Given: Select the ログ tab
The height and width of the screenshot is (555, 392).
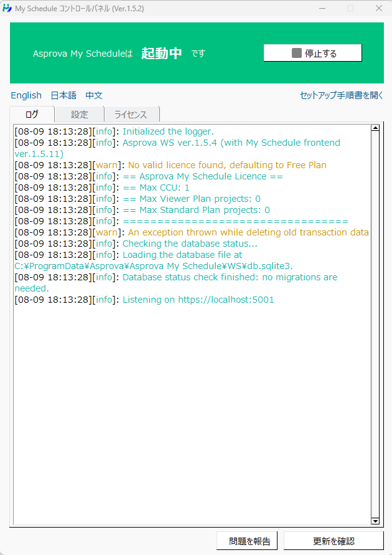Looking at the screenshot, I should tap(32, 115).
